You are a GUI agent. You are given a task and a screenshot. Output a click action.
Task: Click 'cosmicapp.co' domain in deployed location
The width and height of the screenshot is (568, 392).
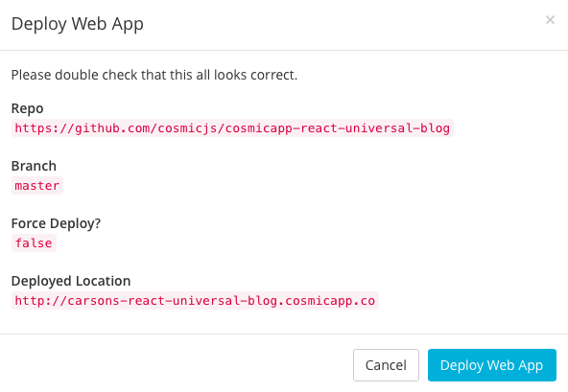click(x=330, y=301)
